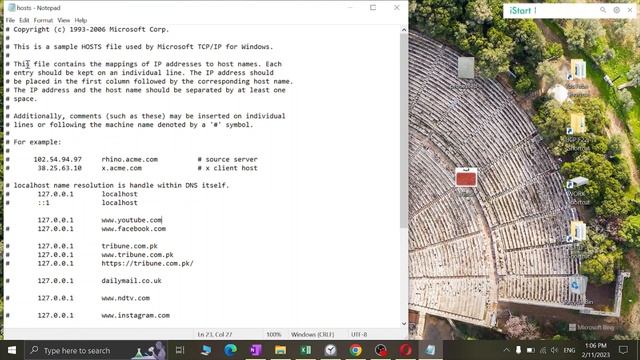Click the network icon in system tray
640x360 pixels.
click(543, 350)
